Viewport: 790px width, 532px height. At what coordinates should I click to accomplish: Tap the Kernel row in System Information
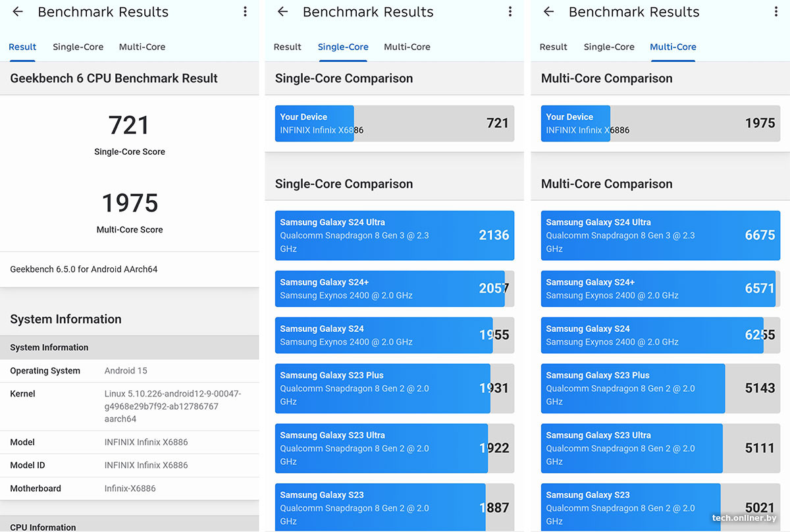[x=130, y=406]
